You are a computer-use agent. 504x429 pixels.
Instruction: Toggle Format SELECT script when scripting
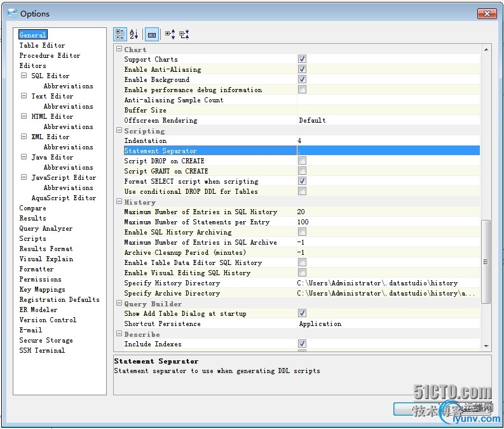pos(302,181)
